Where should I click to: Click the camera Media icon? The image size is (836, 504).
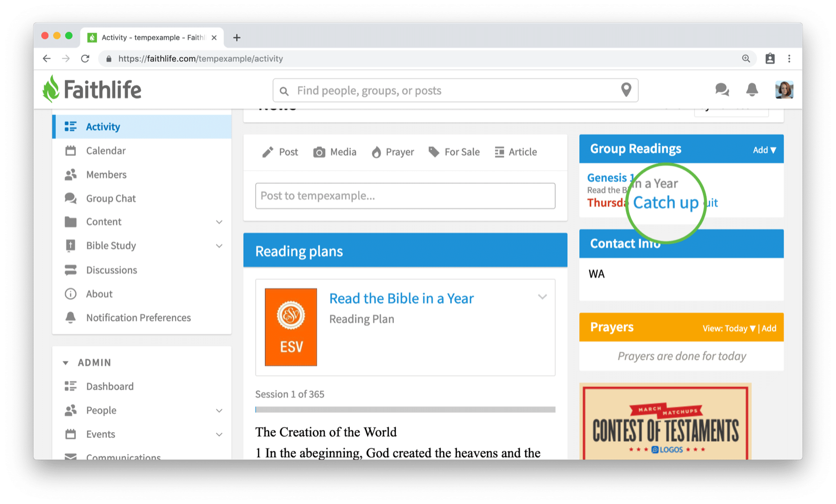[x=319, y=152]
